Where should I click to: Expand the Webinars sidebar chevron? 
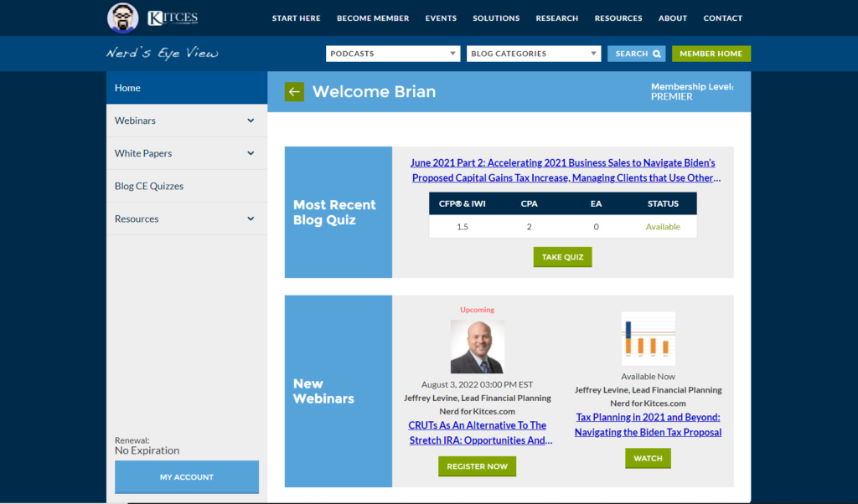click(251, 121)
